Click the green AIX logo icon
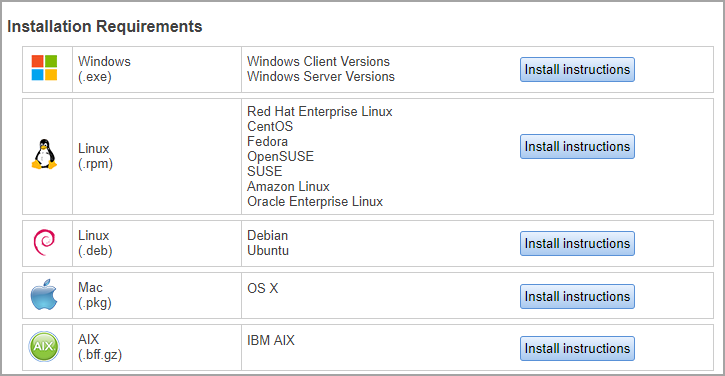Image resolution: width=725 pixels, height=376 pixels. coord(44,346)
